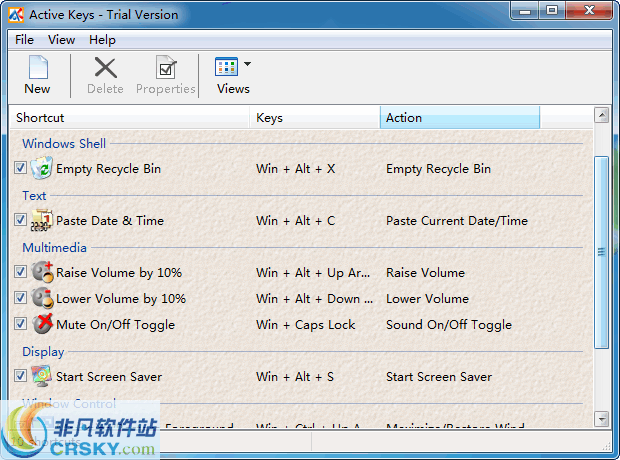Click the scrollbar up arrow

pyautogui.click(x=602, y=115)
